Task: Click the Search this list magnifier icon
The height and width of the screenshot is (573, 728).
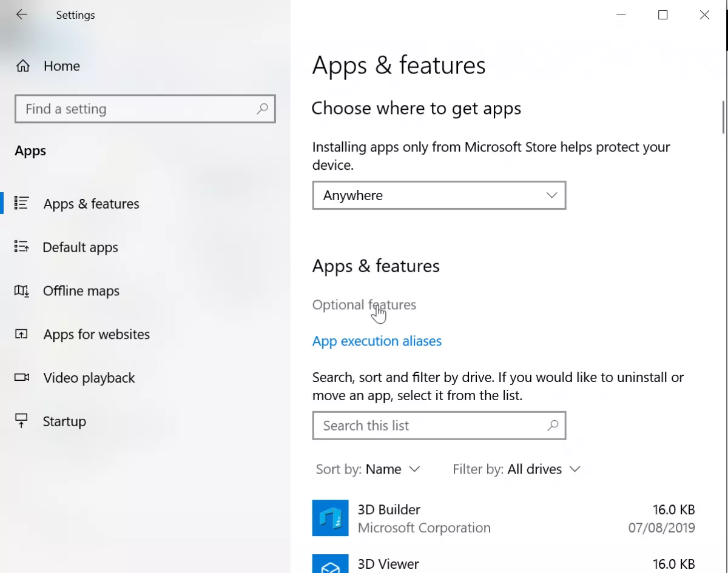Action: point(552,426)
